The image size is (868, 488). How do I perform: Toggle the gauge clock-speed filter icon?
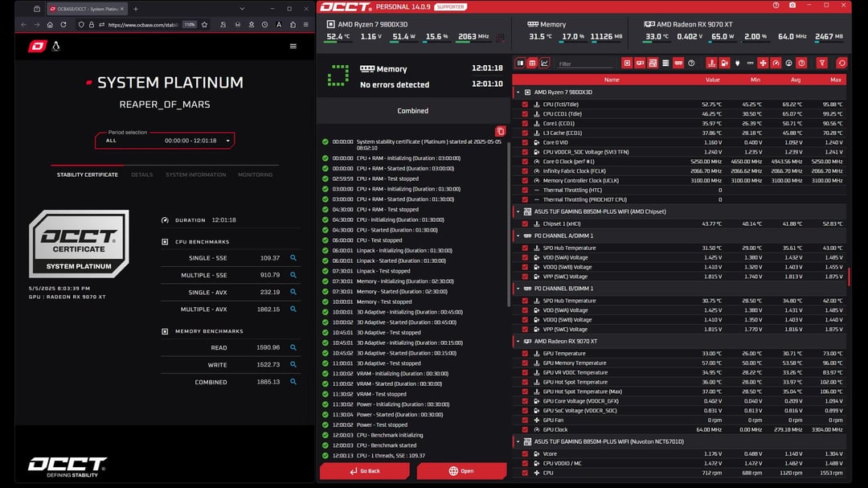[x=776, y=64]
